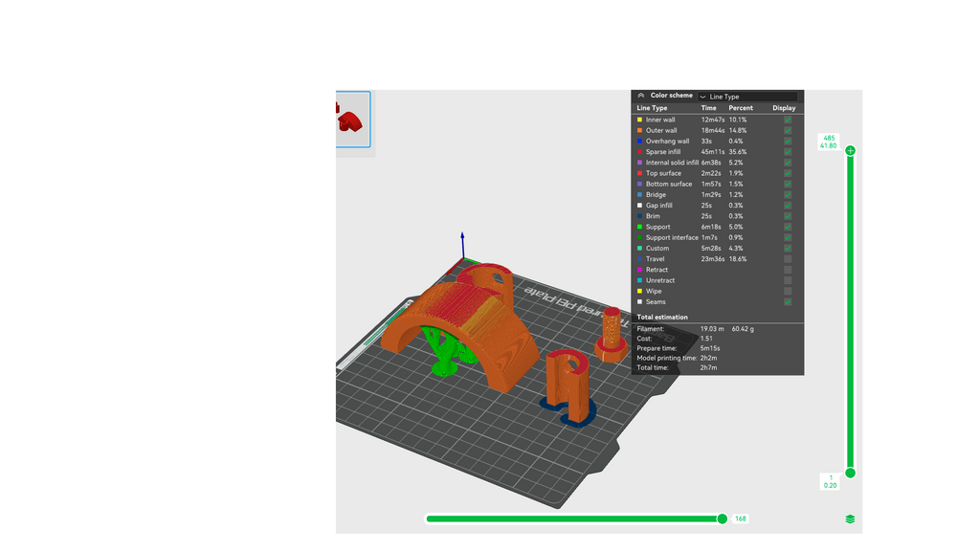Click the Time column header
The height and width of the screenshot is (551, 980).
pyautogui.click(x=708, y=108)
